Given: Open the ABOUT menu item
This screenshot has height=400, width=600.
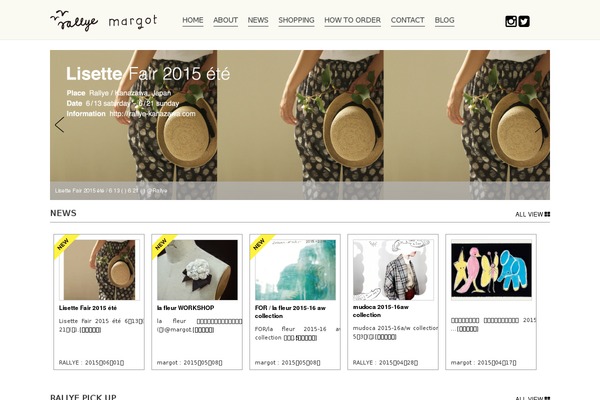Looking at the screenshot, I should 225,20.
